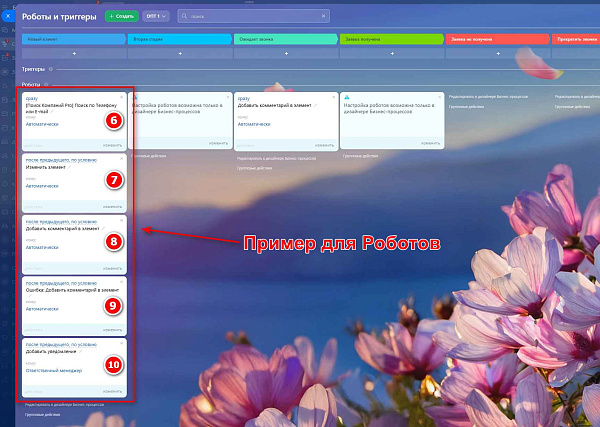Viewport: 600px width, 427px height.
Task: Click изменить on Ошибка: Добавить комментарий robot
Action: point(112,330)
